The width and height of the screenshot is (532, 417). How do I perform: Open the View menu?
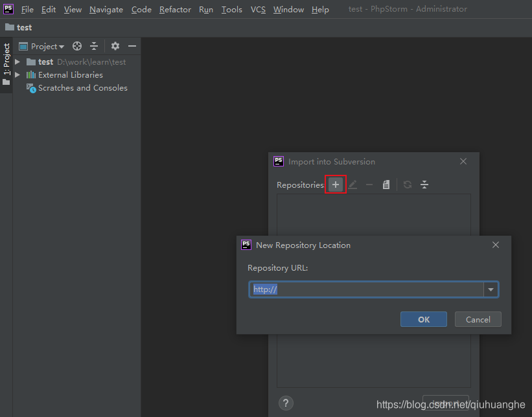[73, 10]
